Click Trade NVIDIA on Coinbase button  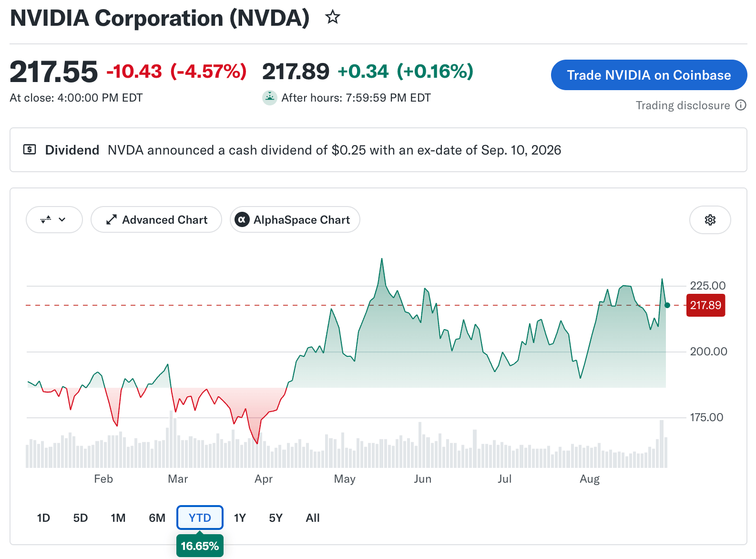649,75
